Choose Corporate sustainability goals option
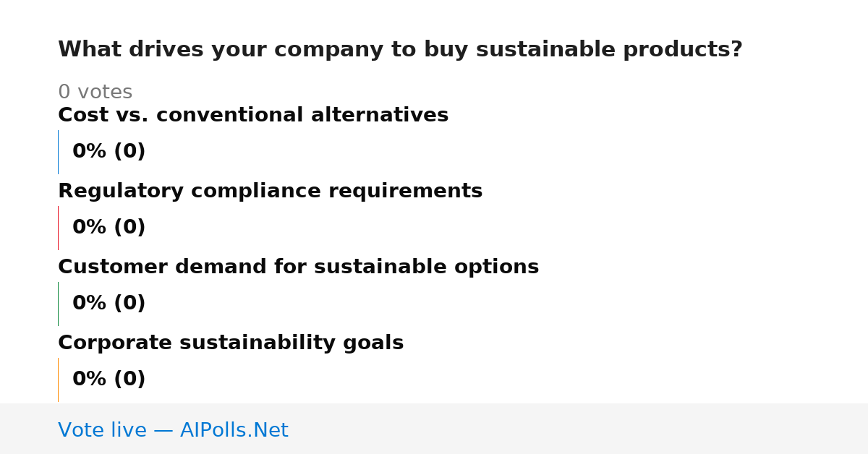 pos(231,343)
